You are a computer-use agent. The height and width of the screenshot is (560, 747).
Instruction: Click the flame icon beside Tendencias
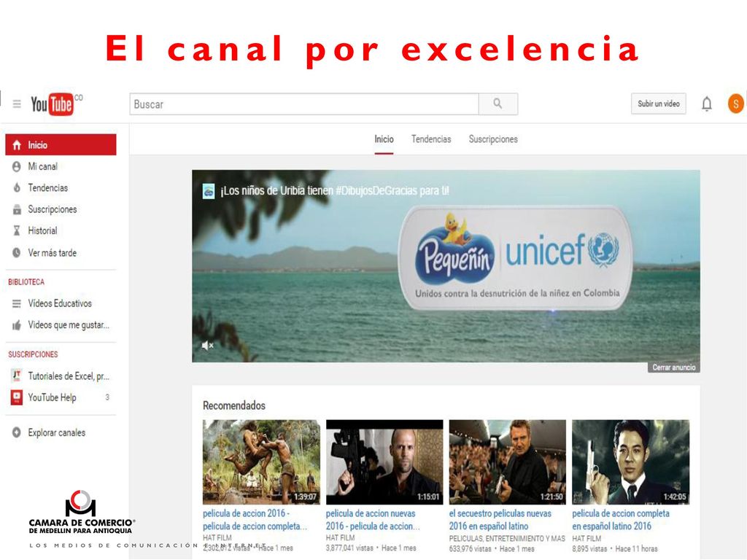coord(17,187)
